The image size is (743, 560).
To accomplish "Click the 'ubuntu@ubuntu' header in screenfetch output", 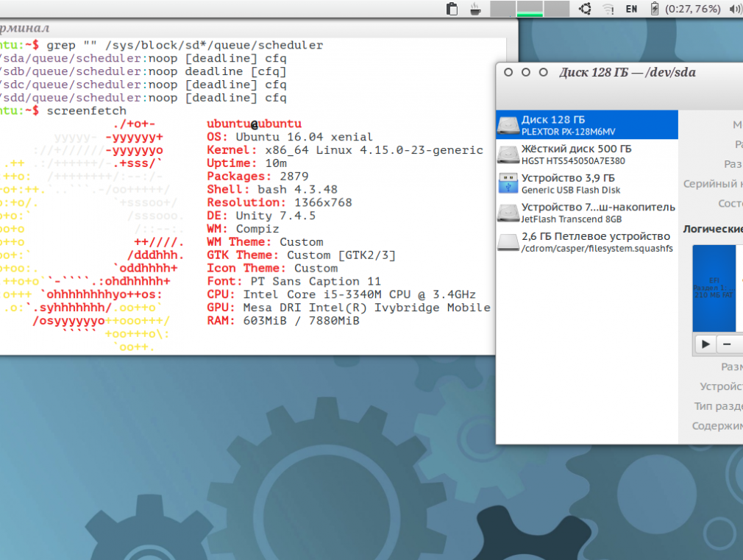I will coord(254,124).
